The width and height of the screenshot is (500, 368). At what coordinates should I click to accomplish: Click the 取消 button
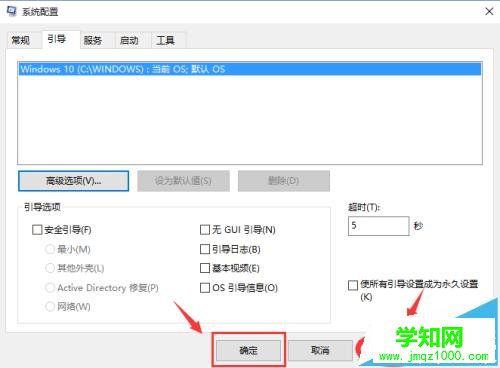coord(320,350)
